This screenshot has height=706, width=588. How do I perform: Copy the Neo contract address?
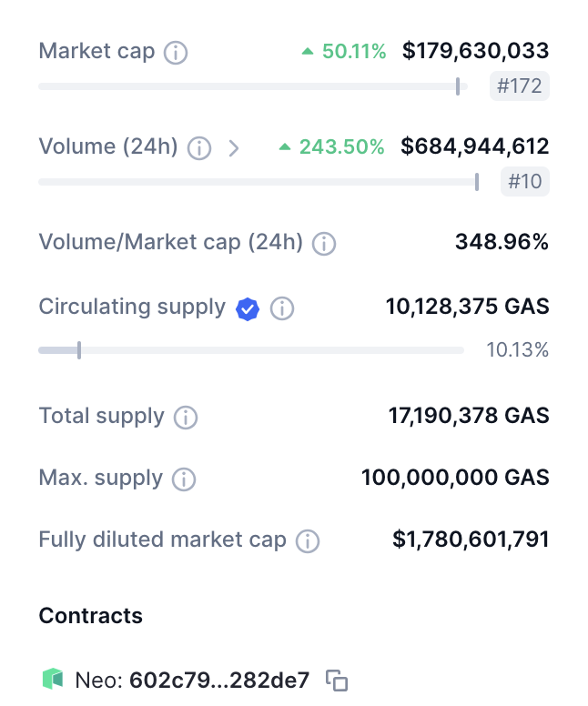point(337,681)
